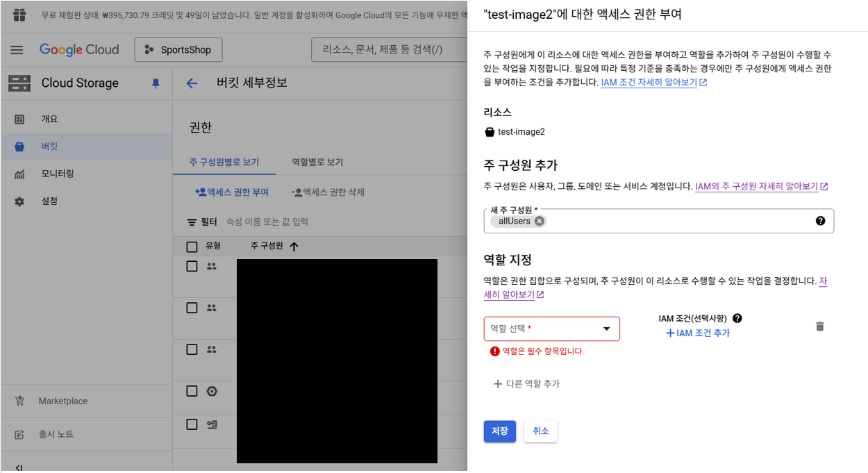
Task: Toggle the select-all checkbox in table header
Action: [x=192, y=247]
